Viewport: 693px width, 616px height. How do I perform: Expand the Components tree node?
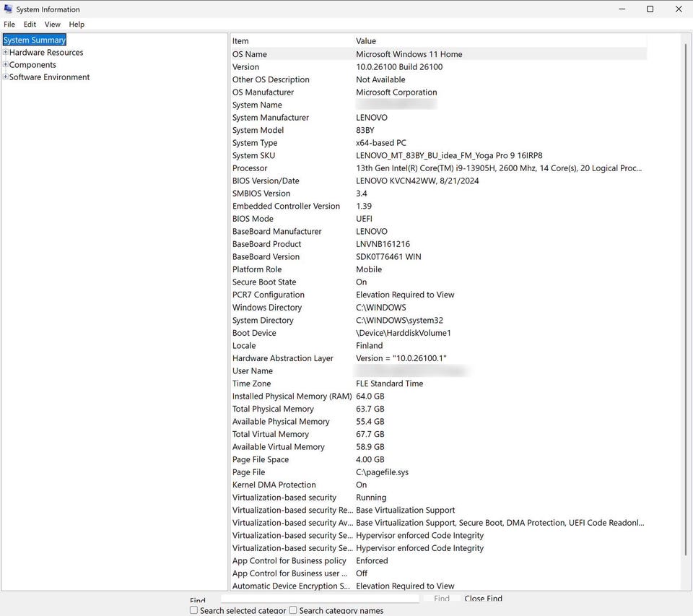pyautogui.click(x=5, y=64)
